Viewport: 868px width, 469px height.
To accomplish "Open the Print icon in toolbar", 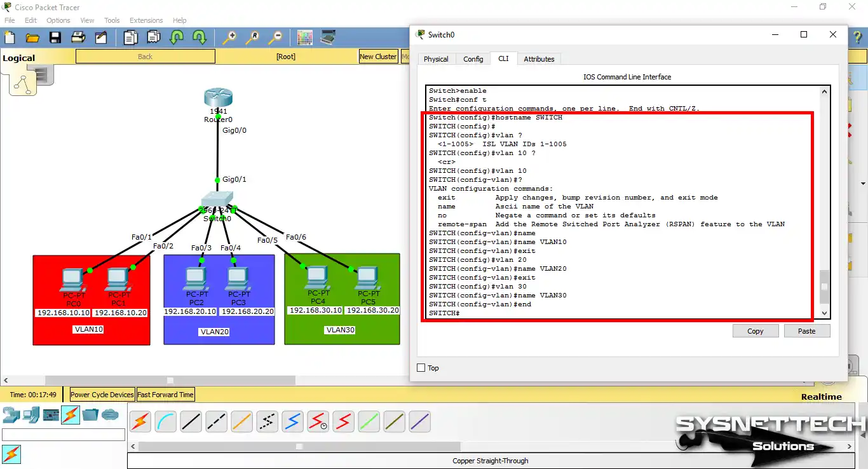I will click(x=78, y=38).
